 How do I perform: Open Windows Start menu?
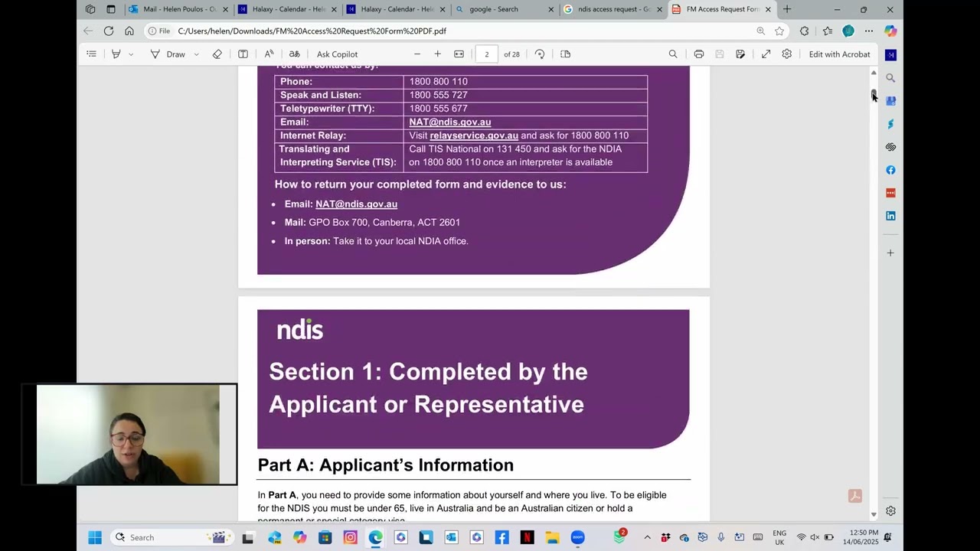(95, 537)
